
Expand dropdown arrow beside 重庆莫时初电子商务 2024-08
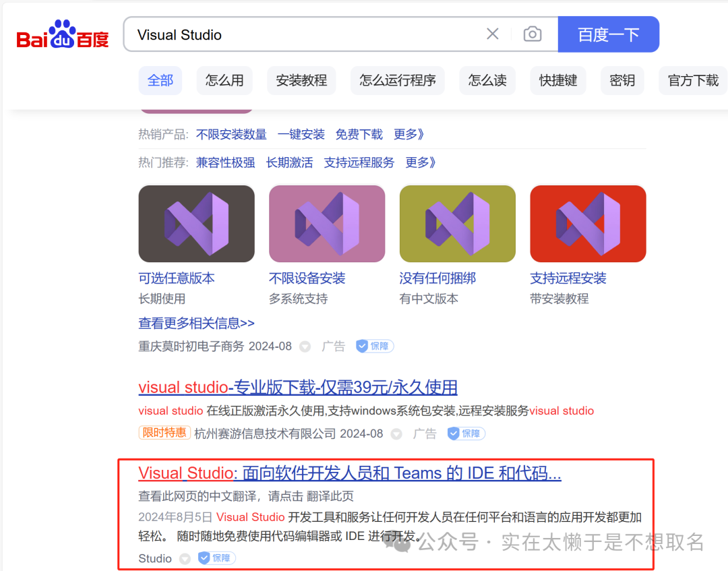pos(305,347)
